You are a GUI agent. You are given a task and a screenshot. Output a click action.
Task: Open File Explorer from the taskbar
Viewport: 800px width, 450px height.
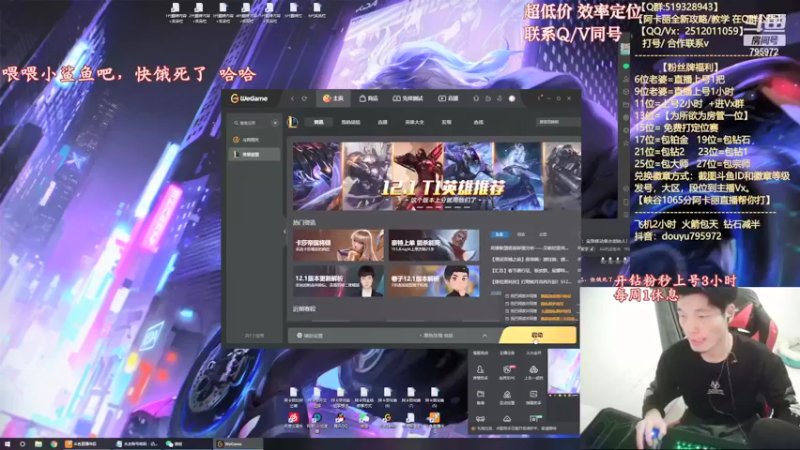(38, 444)
